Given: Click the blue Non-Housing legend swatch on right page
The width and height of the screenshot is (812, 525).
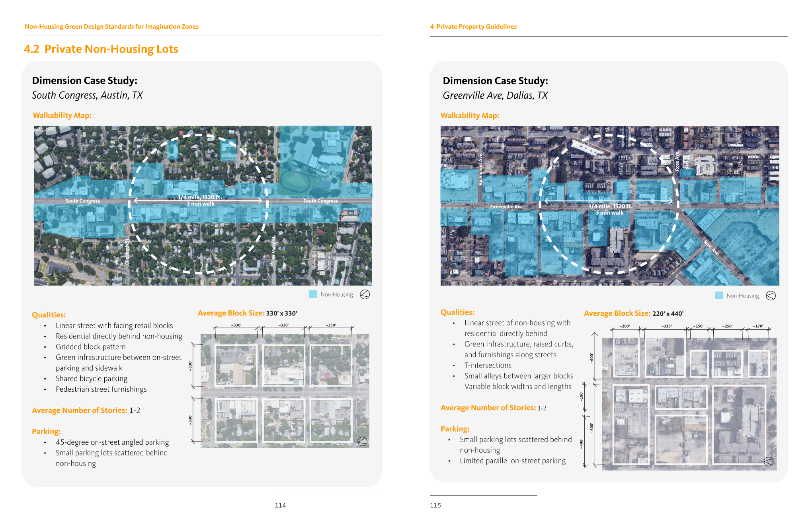Looking at the screenshot, I should [719, 296].
